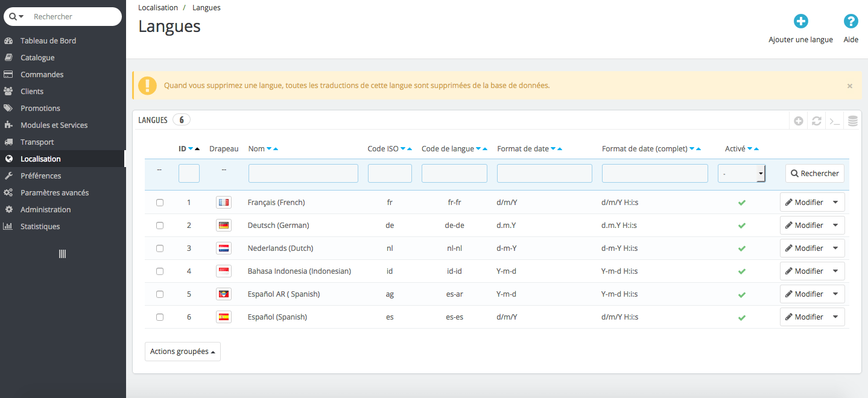Click the refresh list icon in panel header
This screenshot has height=398, width=868.
(816, 121)
